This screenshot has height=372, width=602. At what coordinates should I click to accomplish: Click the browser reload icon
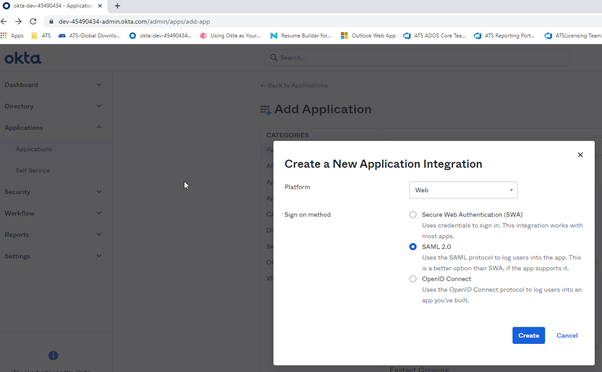tap(33, 21)
